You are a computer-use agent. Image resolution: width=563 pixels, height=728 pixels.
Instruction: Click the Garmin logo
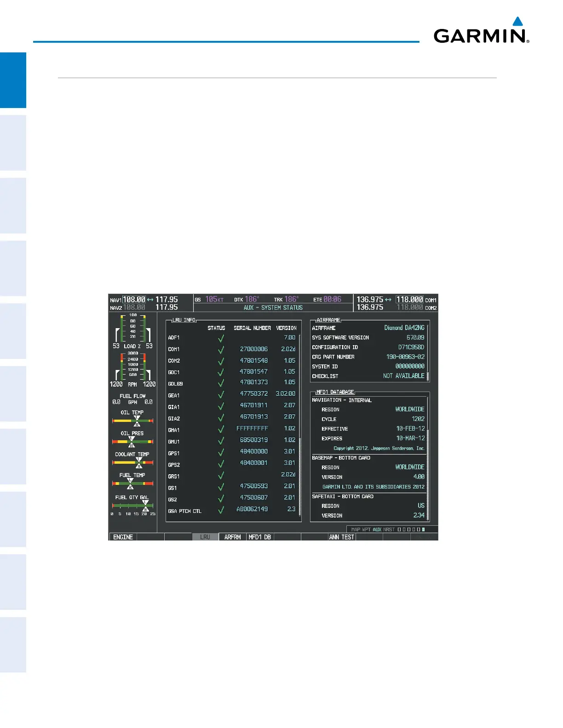click(x=481, y=30)
